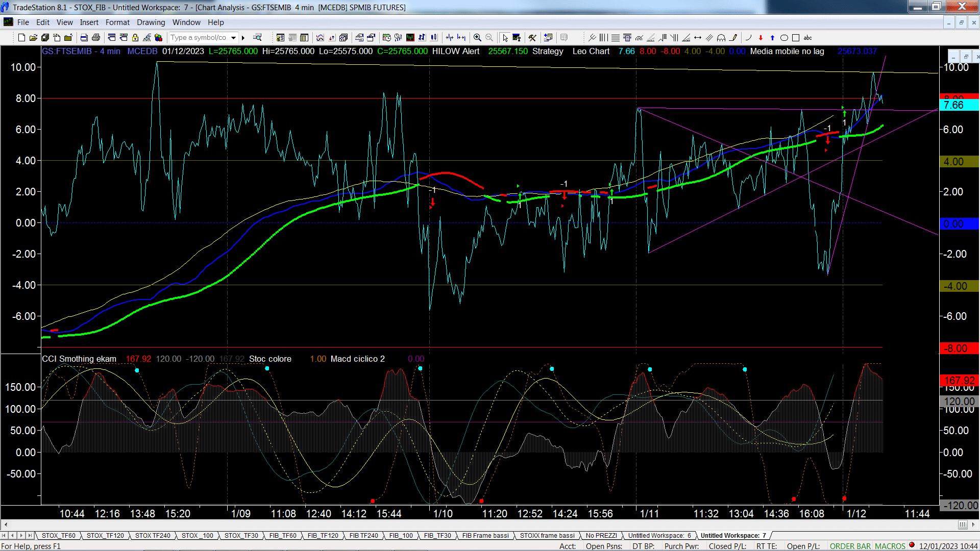The height and width of the screenshot is (551, 980).
Task: Click the Stoc colore indicator label
Action: pos(270,359)
